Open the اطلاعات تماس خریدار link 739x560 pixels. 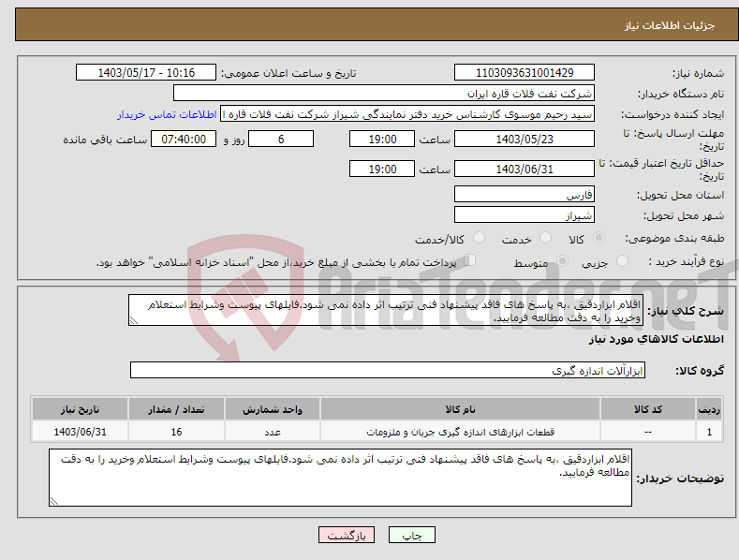pyautogui.click(x=167, y=114)
